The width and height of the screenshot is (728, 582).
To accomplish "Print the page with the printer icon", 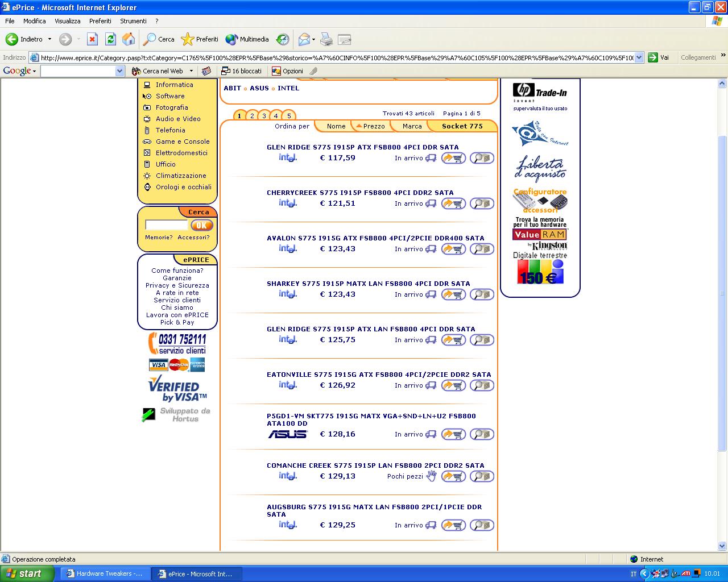I will 326,39.
